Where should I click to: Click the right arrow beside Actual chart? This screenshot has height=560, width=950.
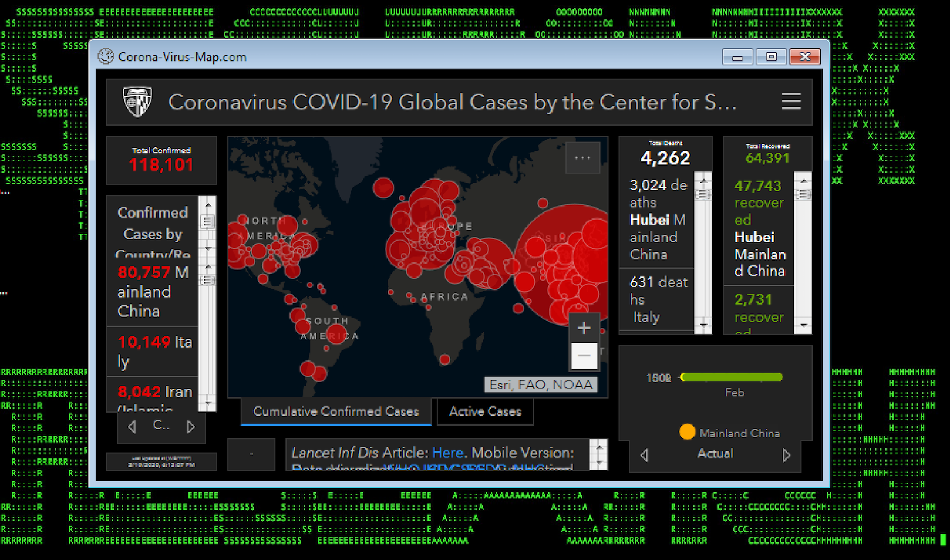pos(786,455)
